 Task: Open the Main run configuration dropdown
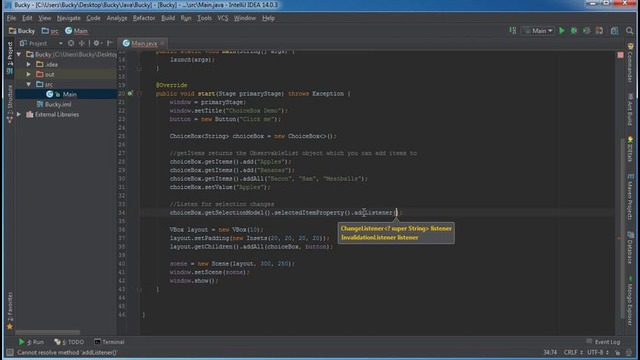(538, 31)
